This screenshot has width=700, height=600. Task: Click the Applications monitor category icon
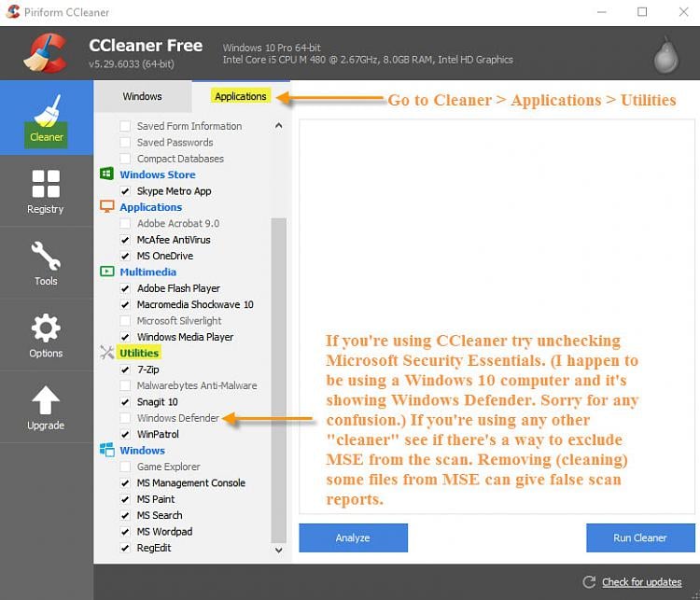[106, 206]
